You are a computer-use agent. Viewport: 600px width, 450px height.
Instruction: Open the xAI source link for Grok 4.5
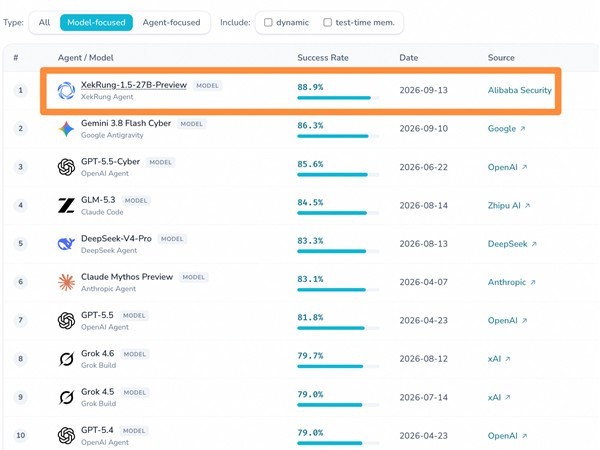494,397
